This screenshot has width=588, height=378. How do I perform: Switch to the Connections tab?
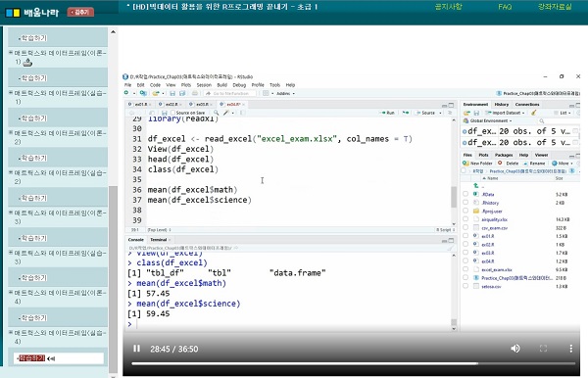point(527,105)
